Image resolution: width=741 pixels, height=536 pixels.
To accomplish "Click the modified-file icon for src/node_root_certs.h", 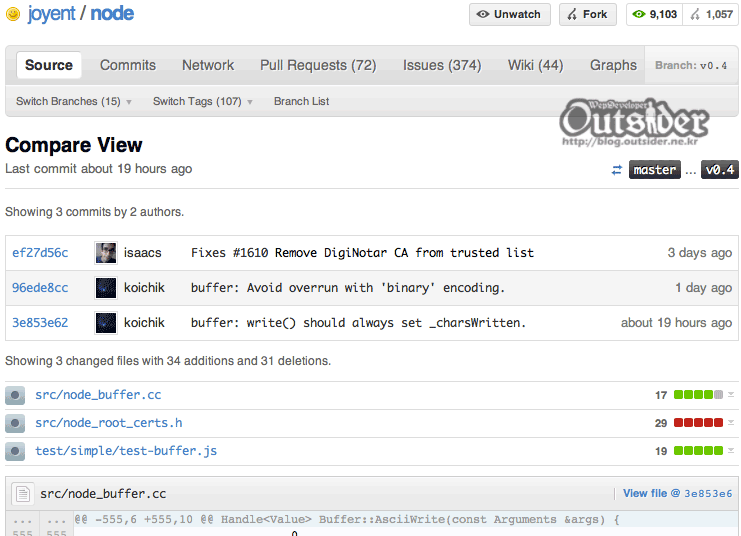I will (x=15, y=423).
